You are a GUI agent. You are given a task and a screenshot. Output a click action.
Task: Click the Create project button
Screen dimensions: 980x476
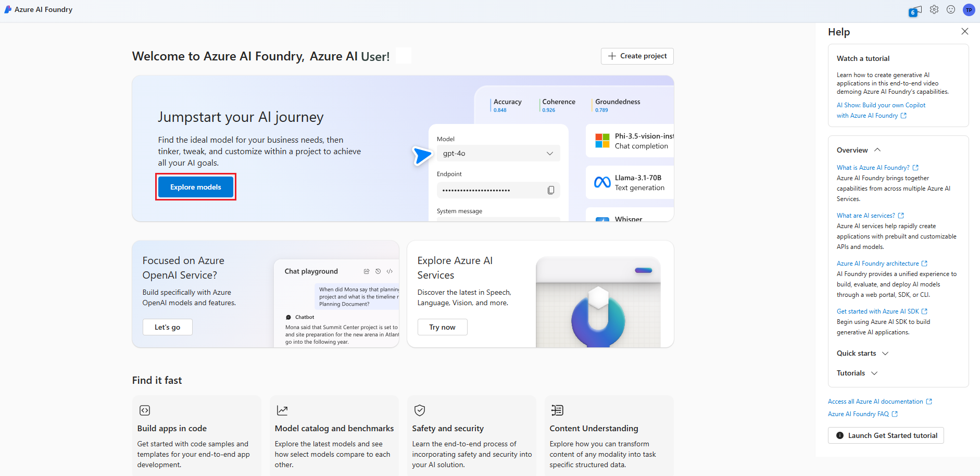pos(637,56)
